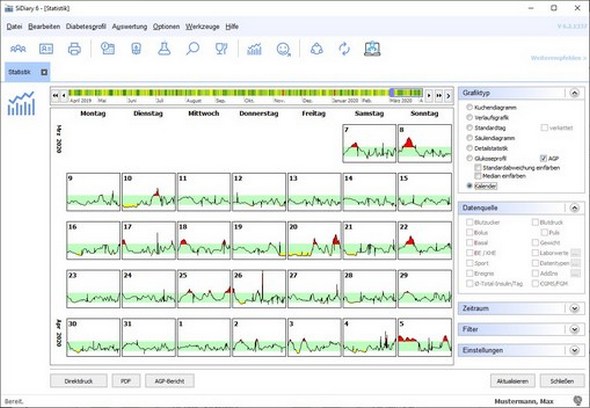This screenshot has width=590, height=408.
Task: Open the Datei menu
Action: pyautogui.click(x=14, y=26)
